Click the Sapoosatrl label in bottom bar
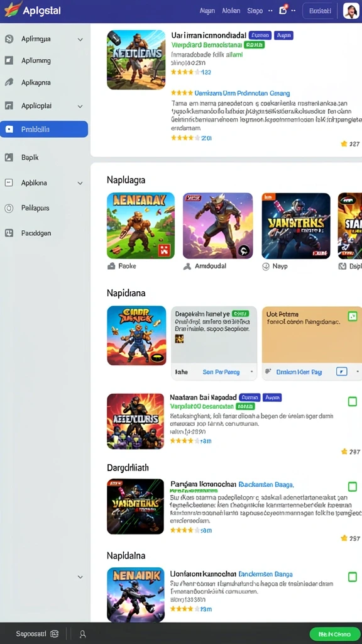Screen dimensions: 362x644 [31, 634]
